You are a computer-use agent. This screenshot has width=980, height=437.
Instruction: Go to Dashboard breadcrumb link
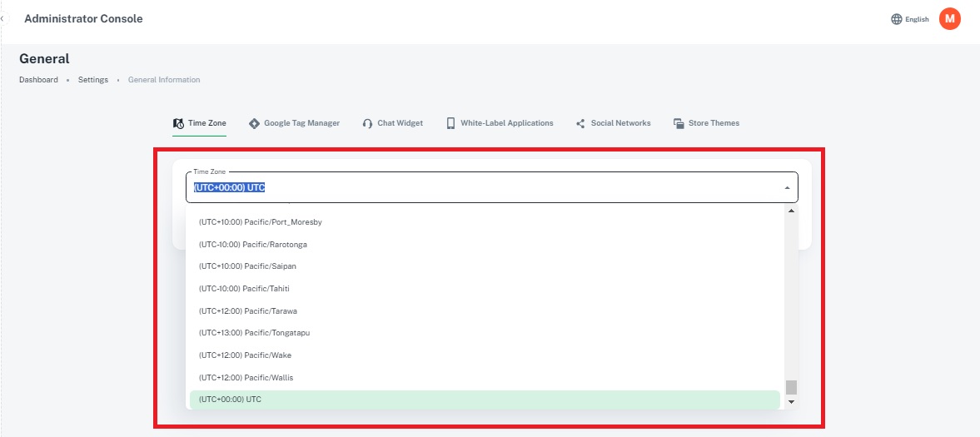point(38,80)
